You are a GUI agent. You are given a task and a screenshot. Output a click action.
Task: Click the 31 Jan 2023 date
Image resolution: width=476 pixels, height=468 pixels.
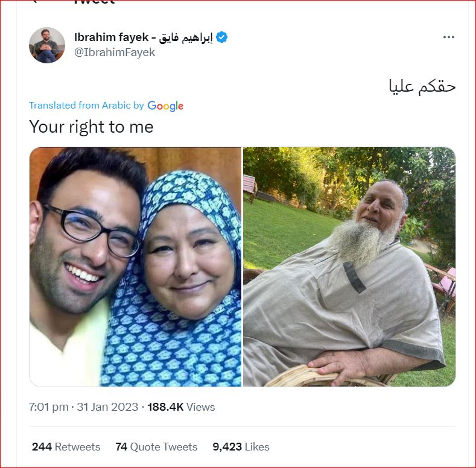pyautogui.click(x=107, y=407)
